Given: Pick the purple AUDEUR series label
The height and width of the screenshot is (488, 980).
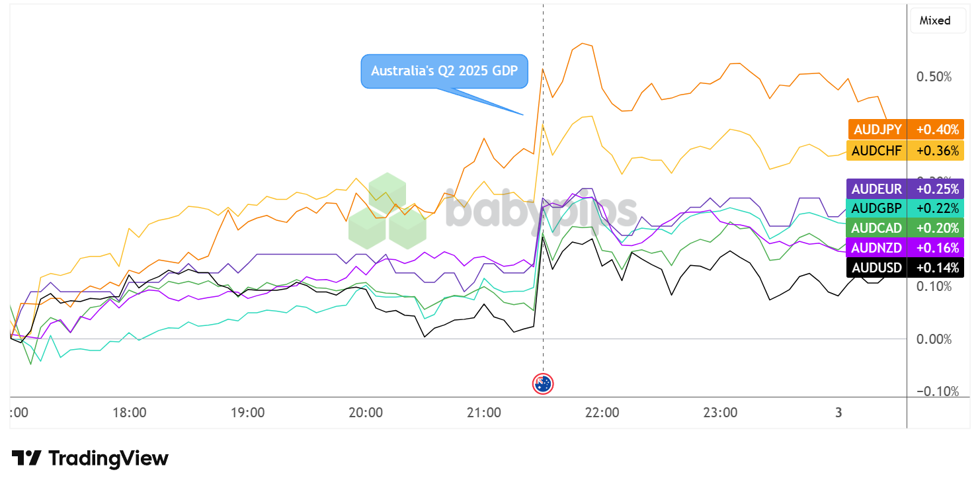Looking at the screenshot, I should point(877,189).
